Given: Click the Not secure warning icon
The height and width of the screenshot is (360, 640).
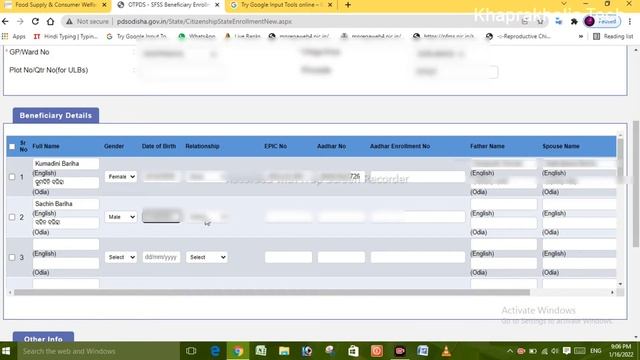Looking at the screenshot, I should (x=69, y=21).
